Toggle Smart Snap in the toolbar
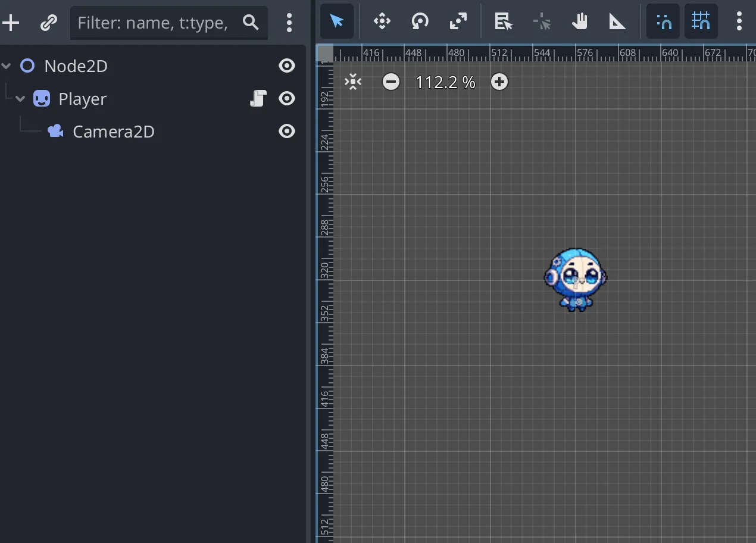Screen dimensions: 756x543 [x=663, y=22]
